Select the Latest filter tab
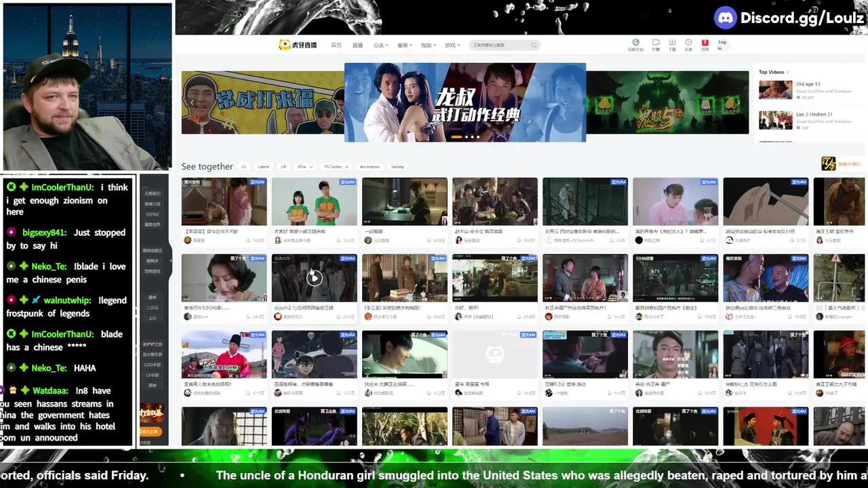Image resolution: width=868 pixels, height=488 pixels. (x=263, y=167)
